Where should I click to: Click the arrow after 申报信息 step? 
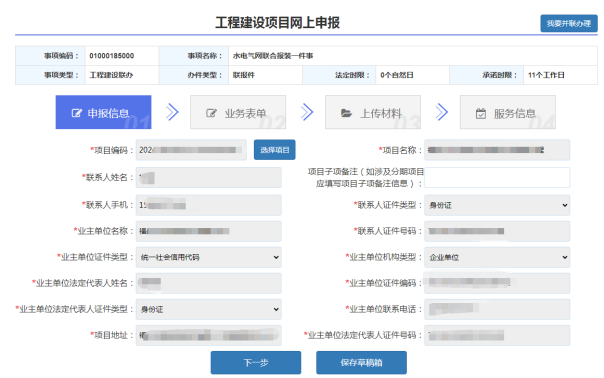tap(172, 112)
